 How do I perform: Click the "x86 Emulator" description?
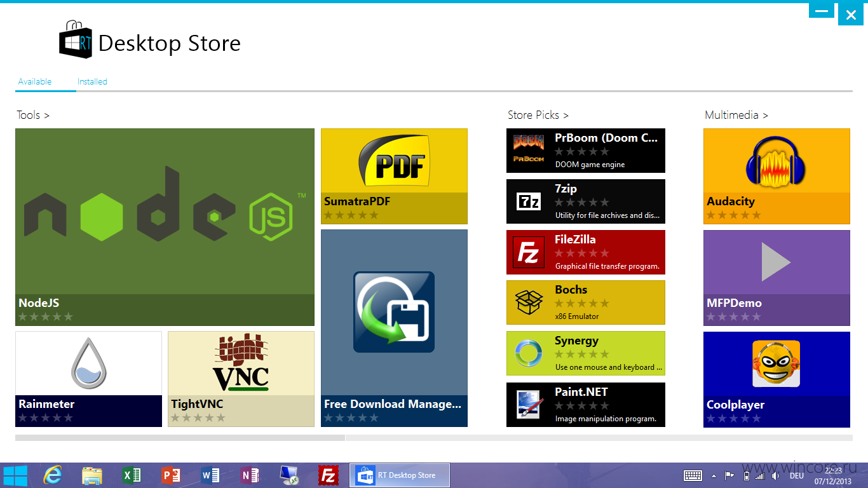(x=577, y=316)
